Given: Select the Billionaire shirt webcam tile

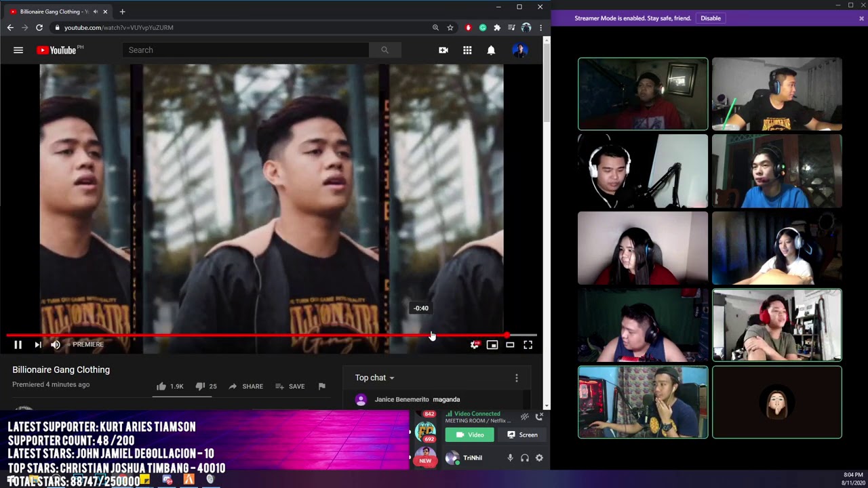Looking at the screenshot, I should click(777, 94).
